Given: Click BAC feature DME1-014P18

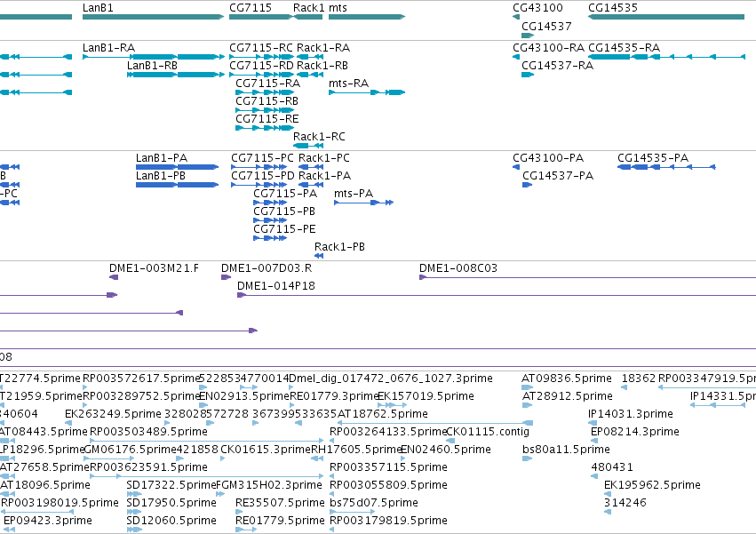Looking at the screenshot, I should [x=497, y=295].
